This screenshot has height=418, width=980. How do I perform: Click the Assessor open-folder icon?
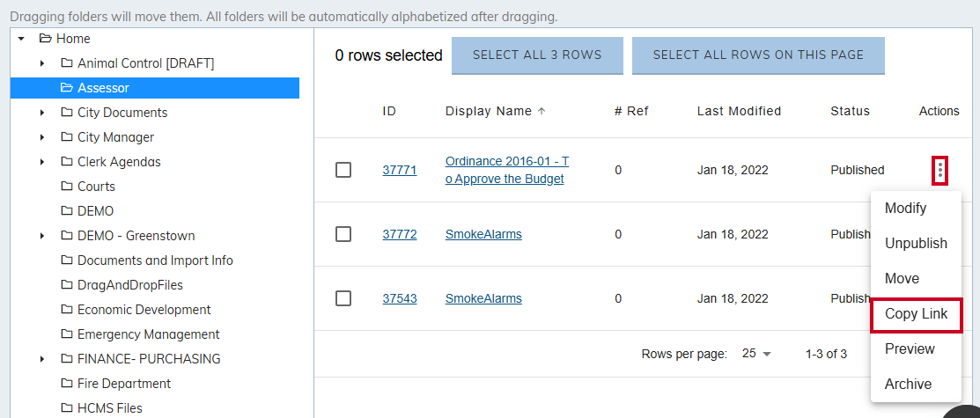[x=66, y=88]
